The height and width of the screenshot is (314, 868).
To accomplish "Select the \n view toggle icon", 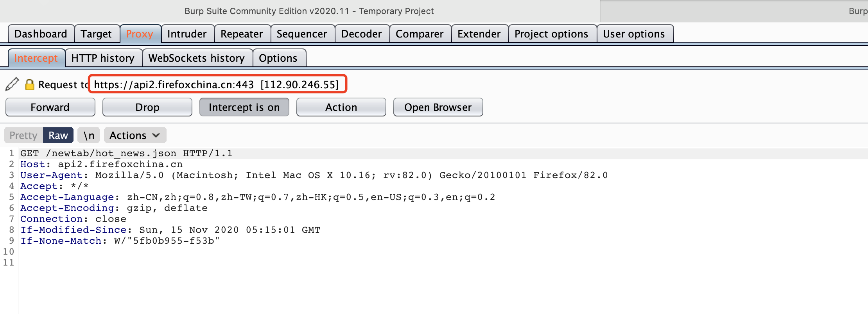I will pos(89,135).
